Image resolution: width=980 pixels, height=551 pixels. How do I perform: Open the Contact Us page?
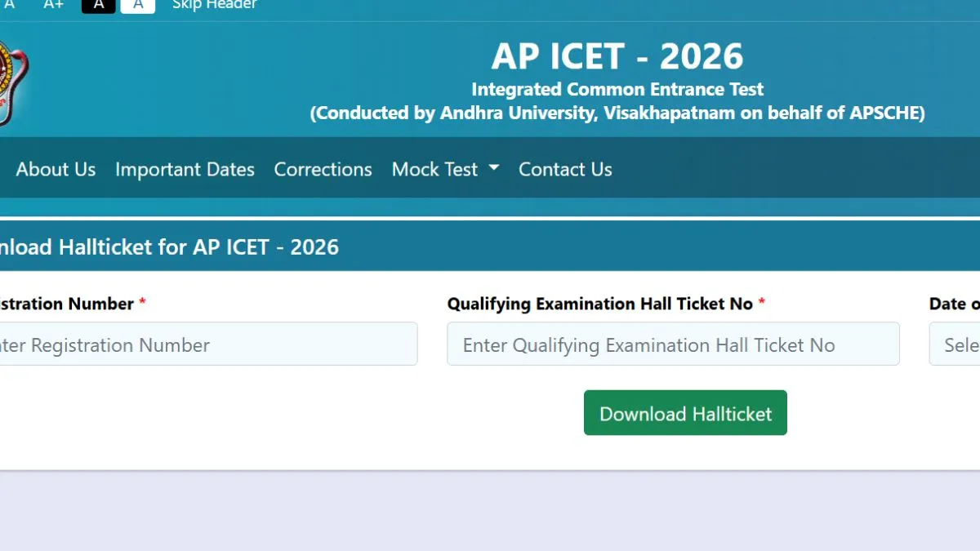coord(565,169)
